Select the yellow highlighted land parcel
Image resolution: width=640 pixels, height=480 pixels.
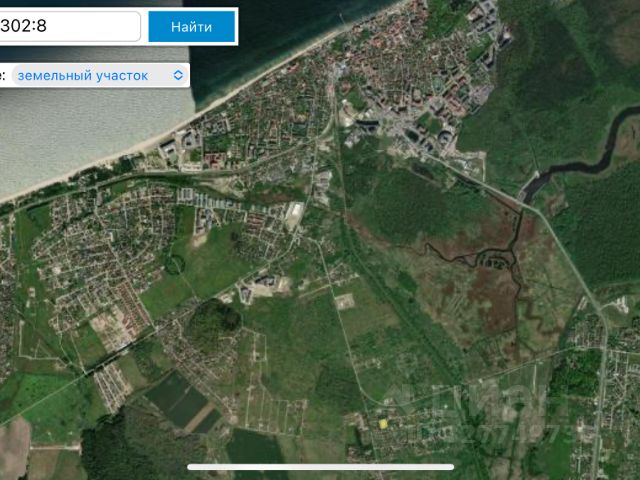point(383,424)
